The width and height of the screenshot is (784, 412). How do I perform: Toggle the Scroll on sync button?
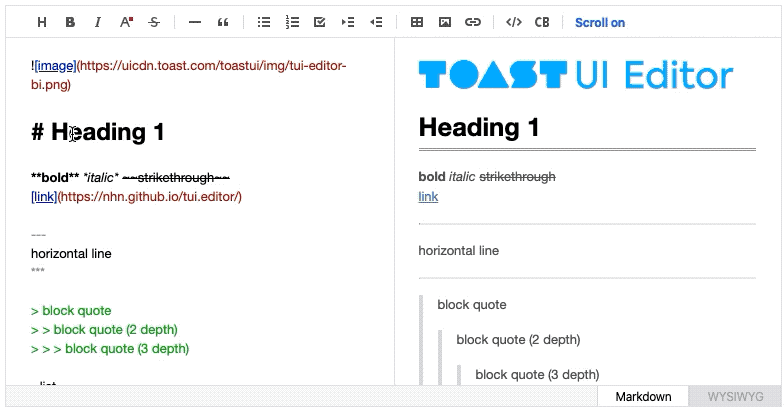tap(600, 22)
